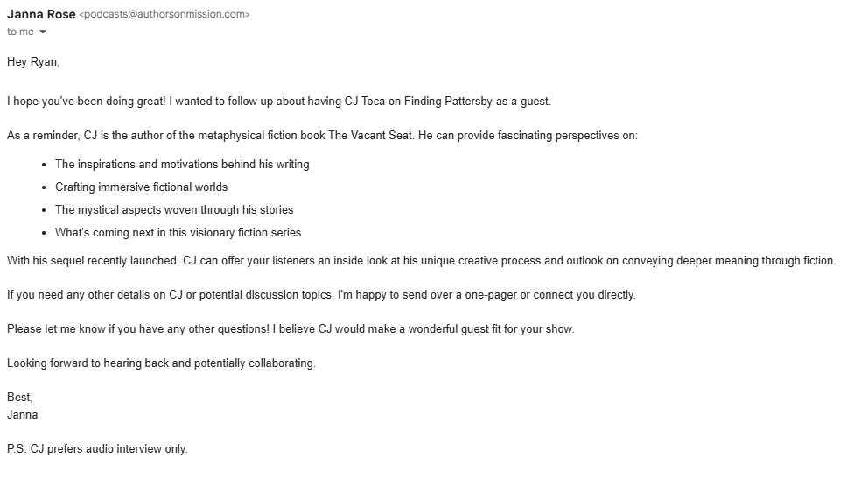868x479 pixels.
Task: Click the podcasts@authorsonmission.com email address
Action: pyautogui.click(x=164, y=14)
